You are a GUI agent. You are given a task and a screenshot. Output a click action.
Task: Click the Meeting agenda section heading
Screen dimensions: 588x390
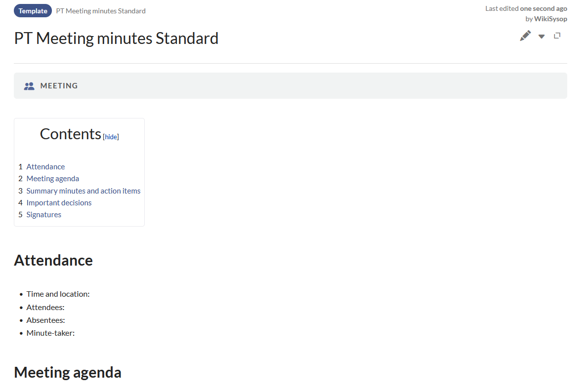tap(68, 372)
